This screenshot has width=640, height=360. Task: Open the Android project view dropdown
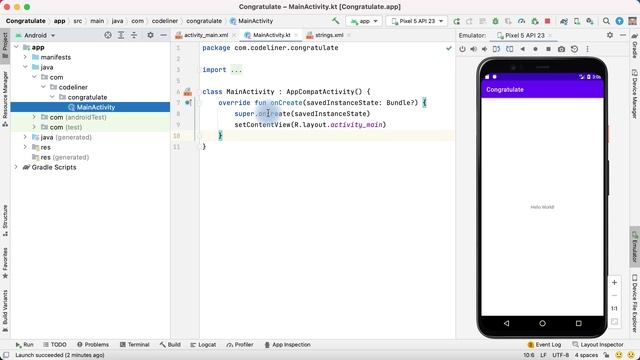(35, 36)
